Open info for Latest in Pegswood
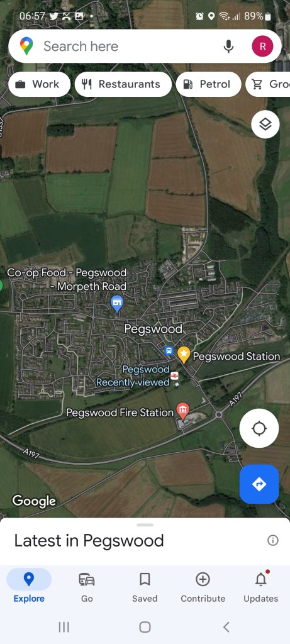The height and width of the screenshot is (644, 290). [x=273, y=540]
